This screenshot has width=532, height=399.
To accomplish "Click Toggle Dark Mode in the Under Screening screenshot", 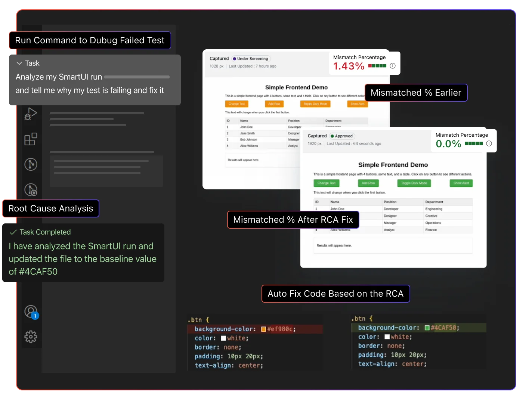I will 315,104.
